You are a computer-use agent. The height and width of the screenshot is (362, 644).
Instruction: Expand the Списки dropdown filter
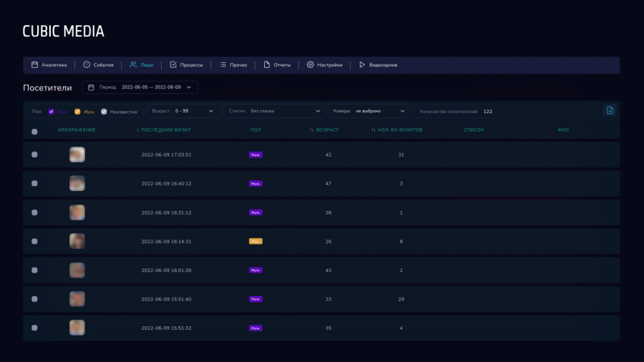[x=274, y=112]
